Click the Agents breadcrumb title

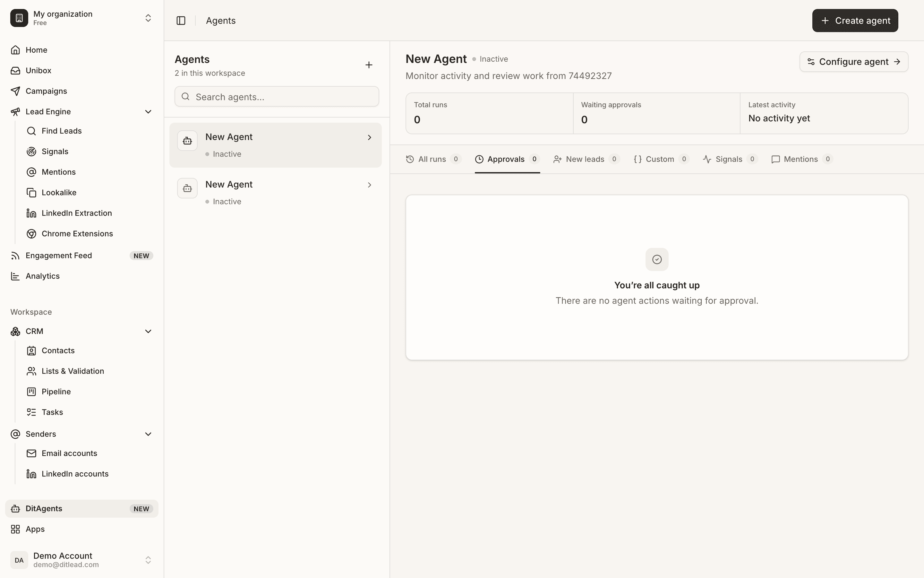221,21
